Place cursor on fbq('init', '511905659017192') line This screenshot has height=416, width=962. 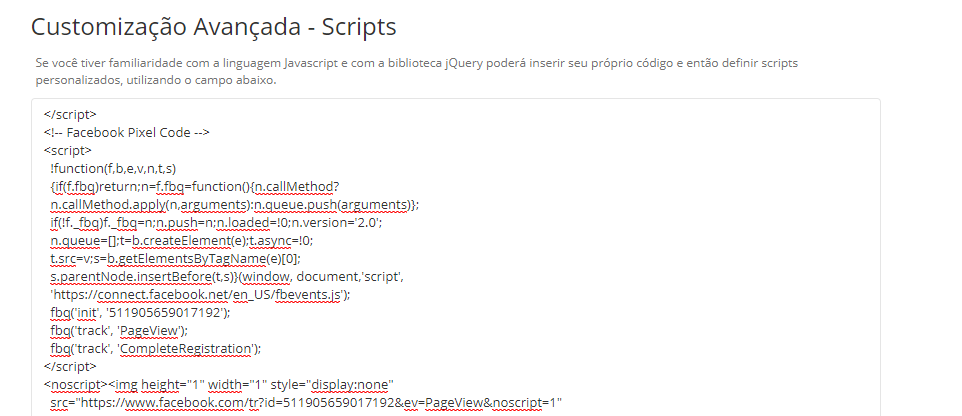140,313
